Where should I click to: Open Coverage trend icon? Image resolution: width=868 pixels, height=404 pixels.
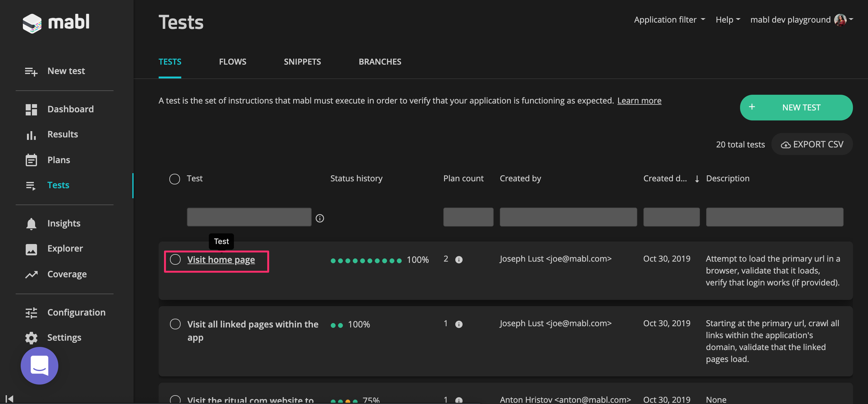[x=31, y=274]
